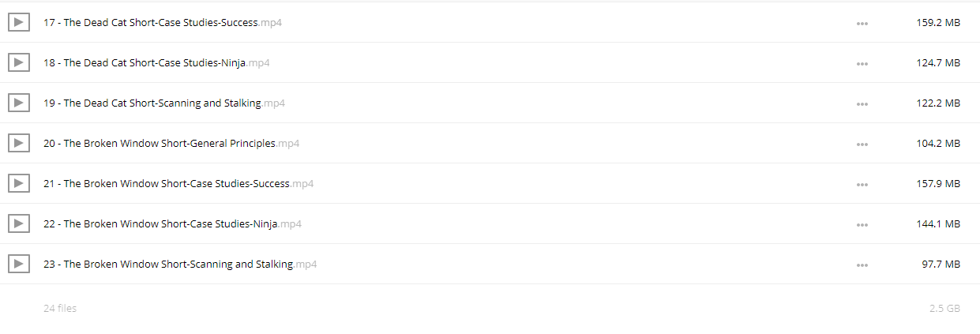Open 18 - The Dead Cat Short-Case Studies-Ninja.mp4
The height and width of the screenshot is (334, 980).
click(156, 63)
